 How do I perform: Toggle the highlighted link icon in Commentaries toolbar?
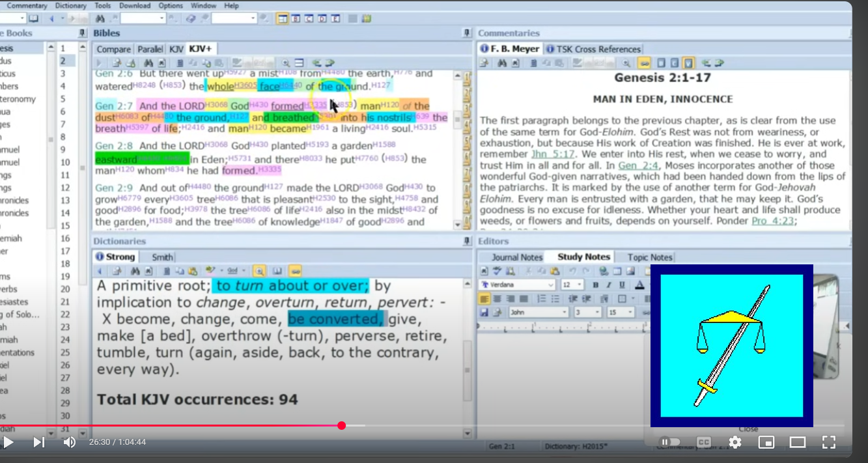[x=644, y=63]
